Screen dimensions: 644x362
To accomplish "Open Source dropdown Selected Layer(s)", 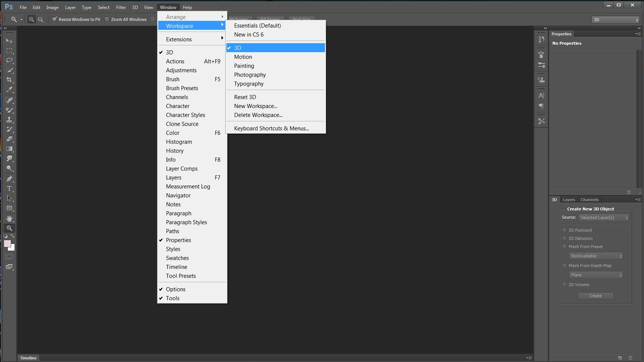I will pos(604,217).
